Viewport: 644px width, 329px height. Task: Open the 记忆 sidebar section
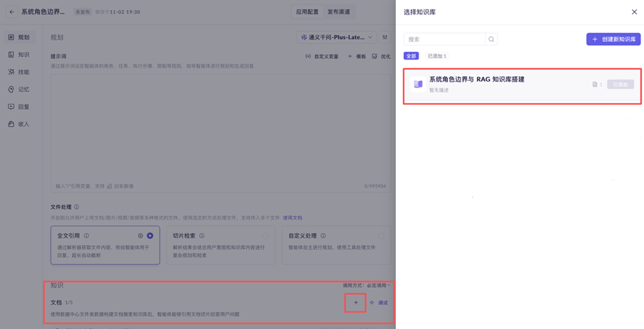click(x=20, y=89)
